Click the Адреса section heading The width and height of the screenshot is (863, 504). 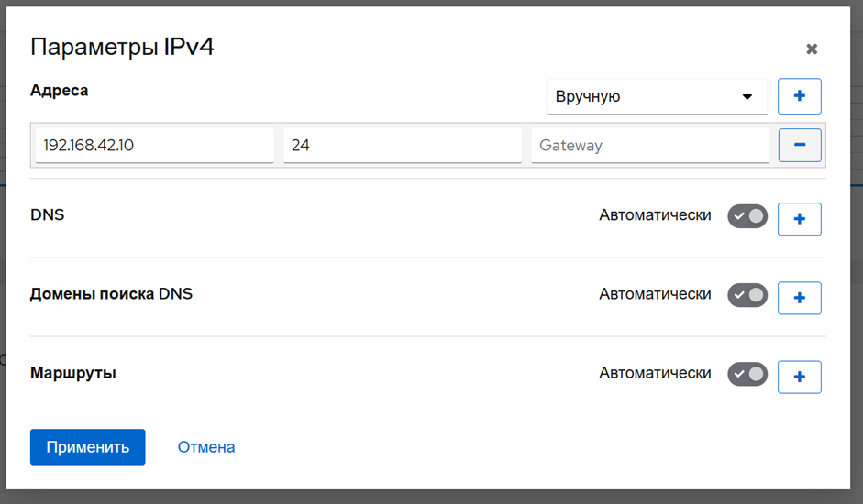coord(60,91)
